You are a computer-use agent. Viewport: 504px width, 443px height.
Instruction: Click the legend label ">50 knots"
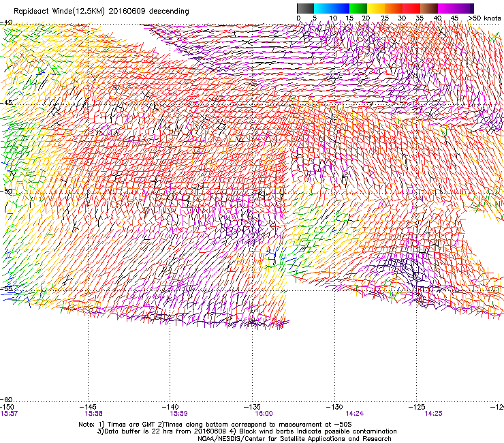[484, 18]
